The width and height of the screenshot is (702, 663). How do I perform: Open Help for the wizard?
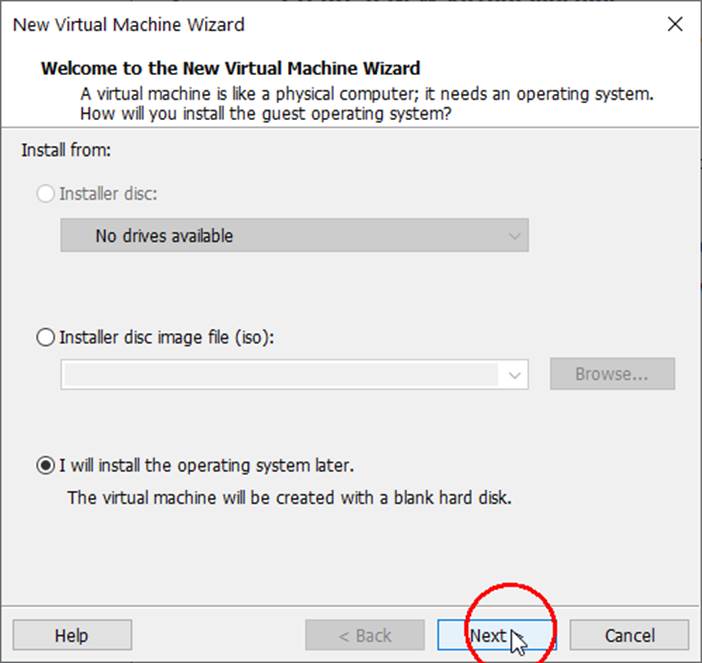[x=72, y=635]
